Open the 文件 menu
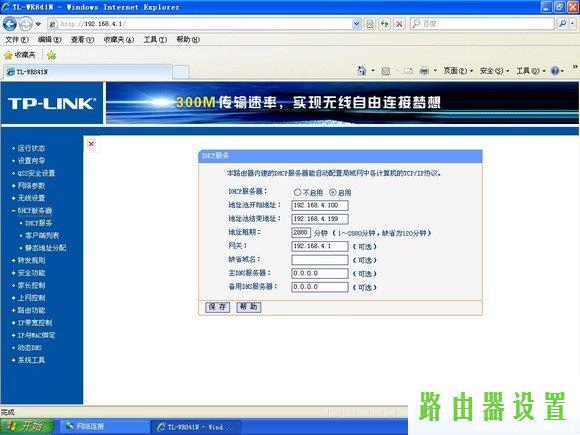The image size is (580, 435). click(x=17, y=39)
